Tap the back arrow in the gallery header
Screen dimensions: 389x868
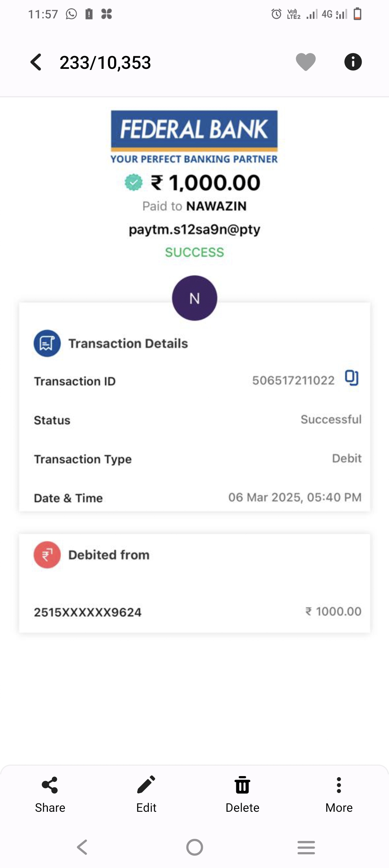pos(36,62)
